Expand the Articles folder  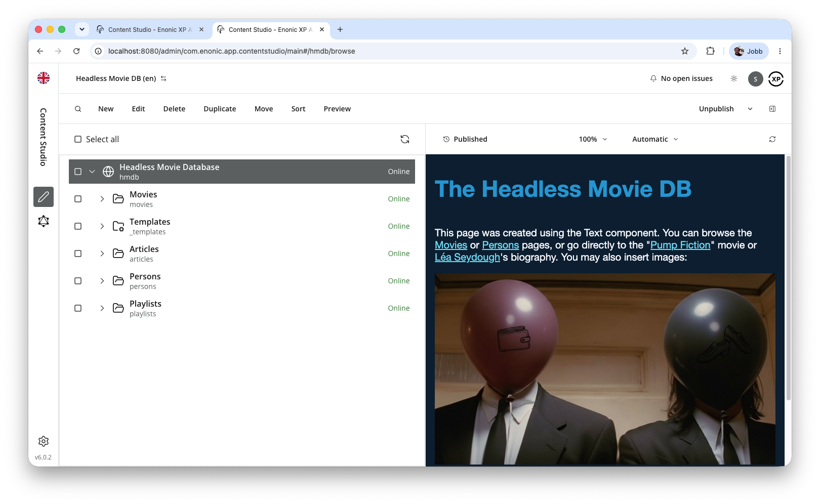(x=102, y=254)
